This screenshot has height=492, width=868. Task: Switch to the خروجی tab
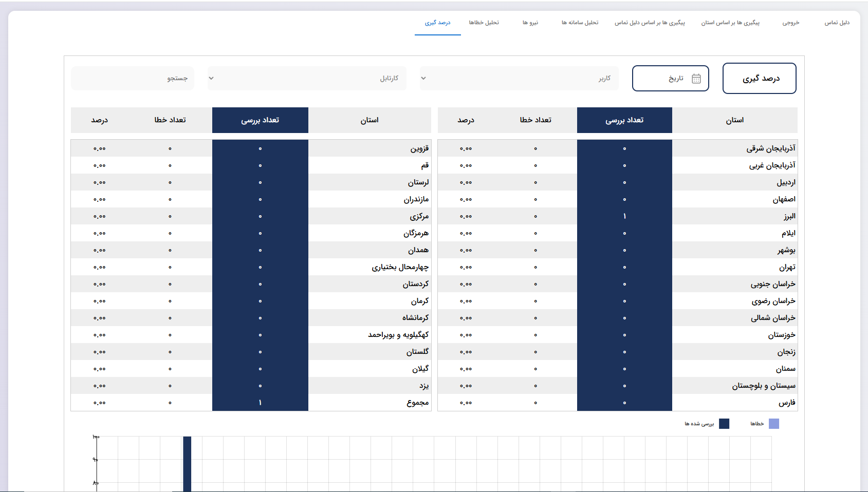[x=791, y=23]
